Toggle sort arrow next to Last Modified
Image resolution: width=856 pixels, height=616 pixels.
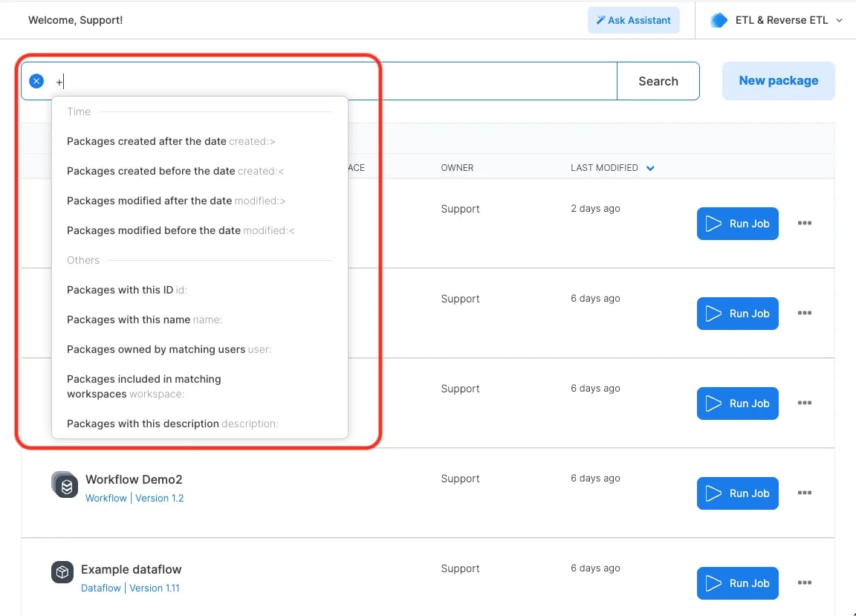[x=650, y=168]
